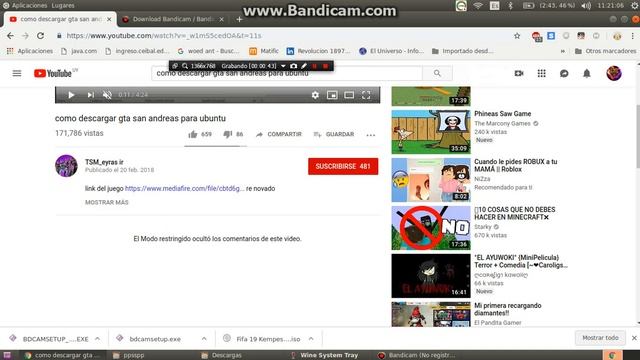Activate miniplayer mode
Viewport: 640px width, 360px height.
[332, 95]
